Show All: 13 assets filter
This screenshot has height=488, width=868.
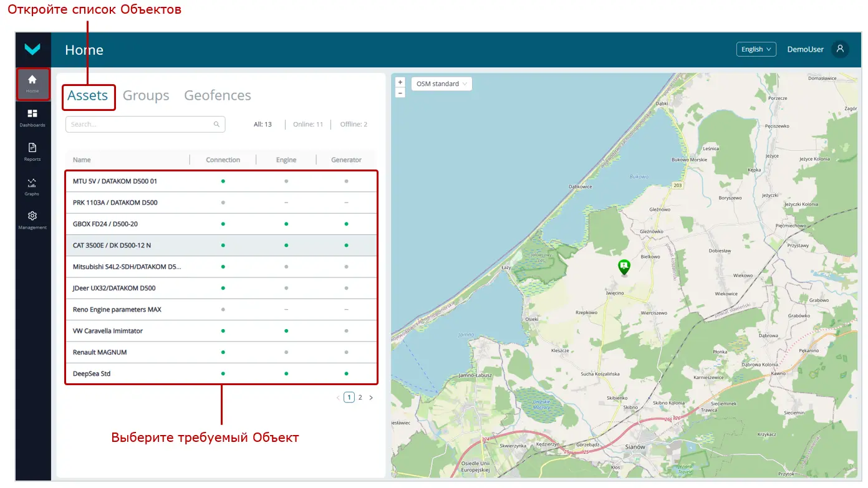coord(263,125)
